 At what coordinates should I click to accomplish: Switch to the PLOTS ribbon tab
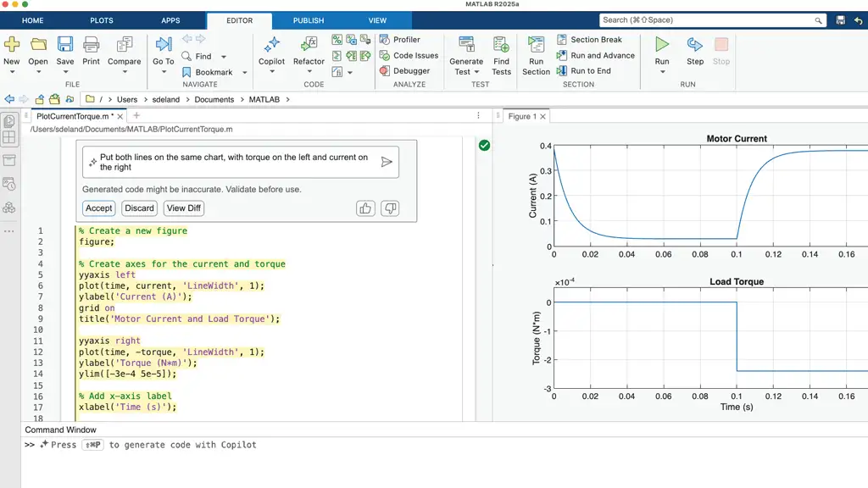[102, 20]
